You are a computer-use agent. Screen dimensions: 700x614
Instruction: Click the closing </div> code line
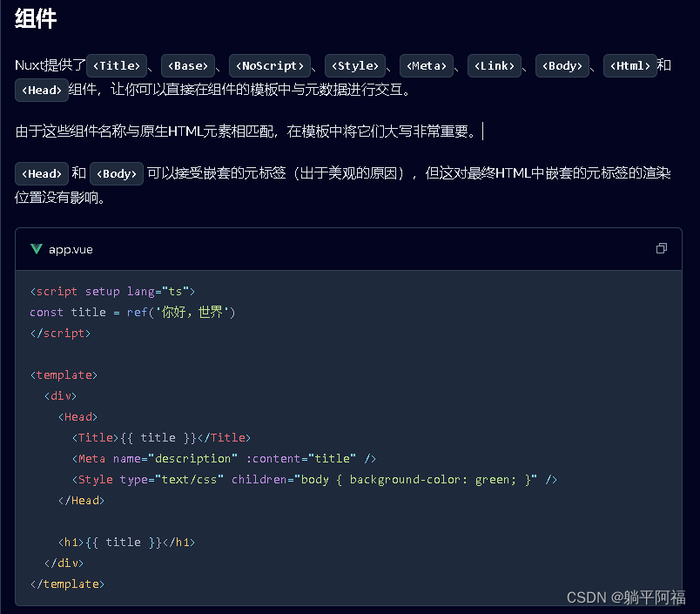[x=64, y=563]
